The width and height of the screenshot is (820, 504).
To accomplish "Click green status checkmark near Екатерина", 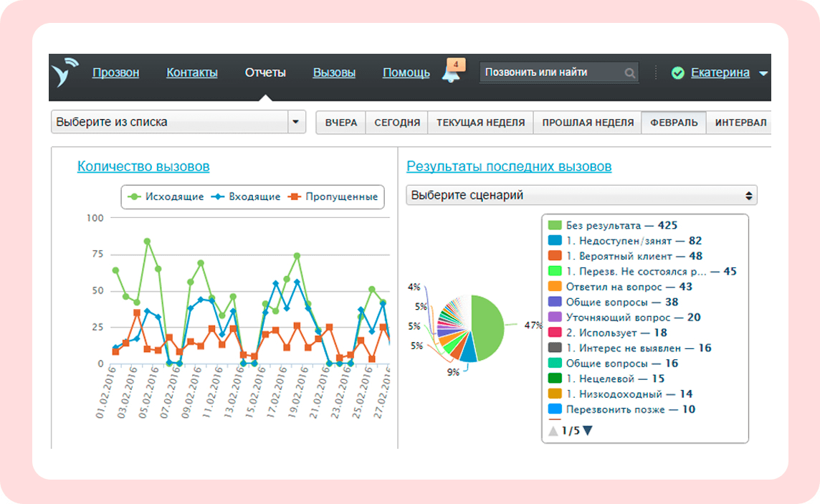I will pos(678,72).
